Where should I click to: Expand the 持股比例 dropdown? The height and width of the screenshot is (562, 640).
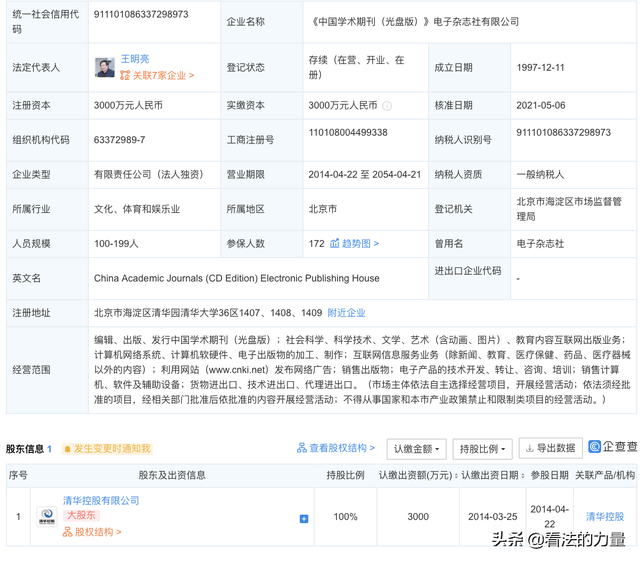pos(482,449)
